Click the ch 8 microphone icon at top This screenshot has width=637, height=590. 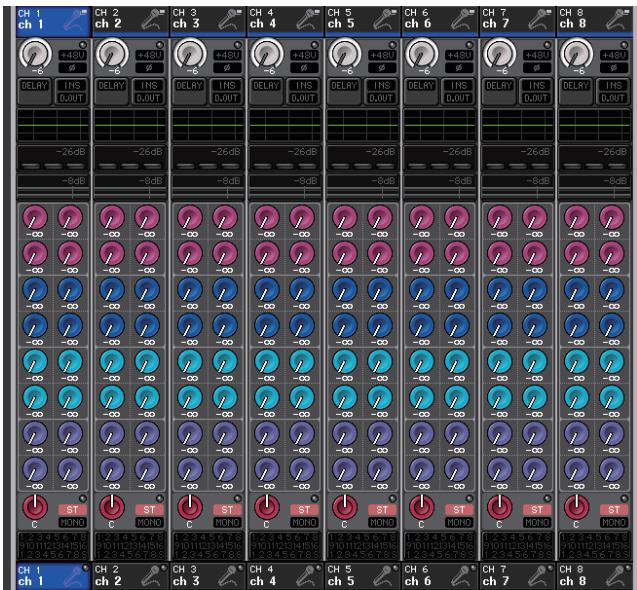click(x=616, y=20)
